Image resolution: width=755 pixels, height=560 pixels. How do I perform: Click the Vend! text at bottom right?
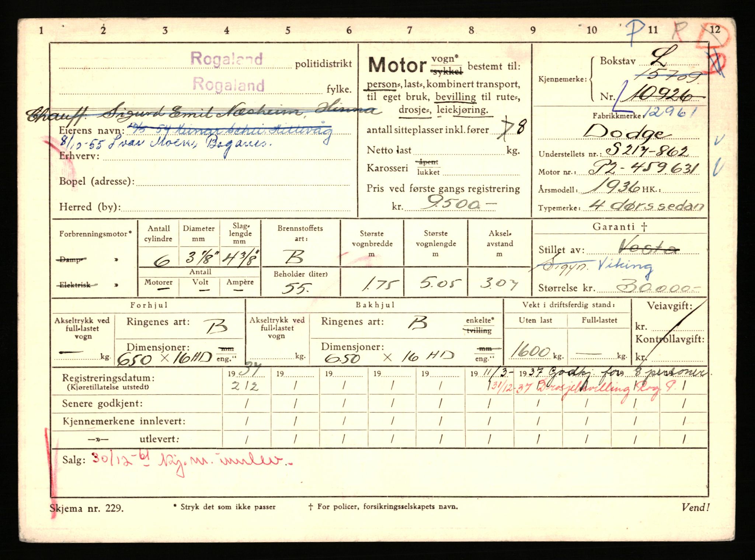point(695,508)
